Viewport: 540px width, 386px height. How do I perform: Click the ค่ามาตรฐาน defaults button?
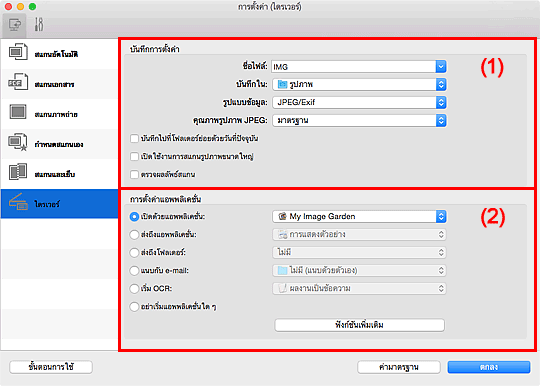[399, 367]
